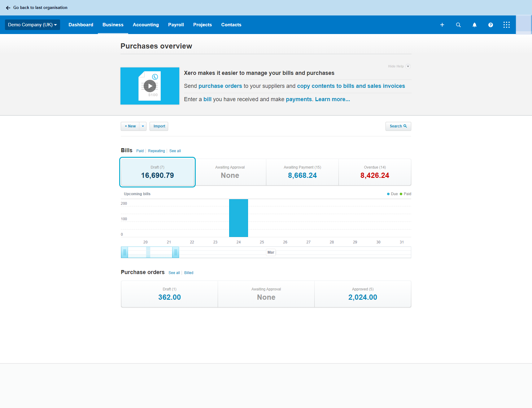Open the plus quick-create icon in header

click(442, 25)
